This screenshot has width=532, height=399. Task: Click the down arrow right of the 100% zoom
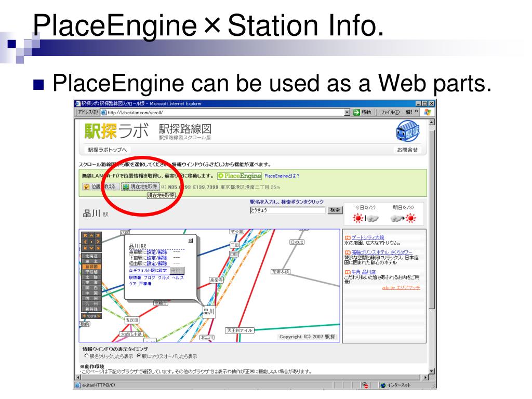point(99,316)
